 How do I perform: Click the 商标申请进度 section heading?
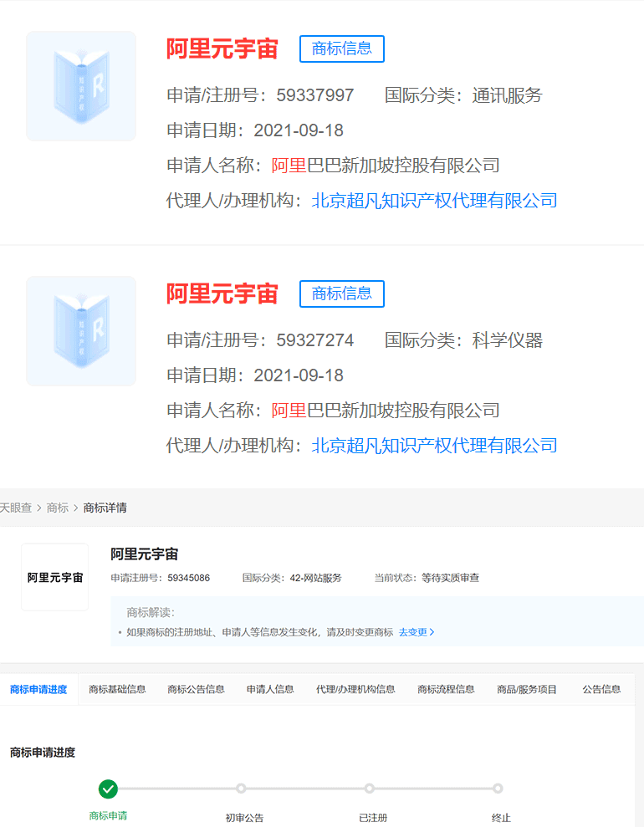(x=43, y=753)
